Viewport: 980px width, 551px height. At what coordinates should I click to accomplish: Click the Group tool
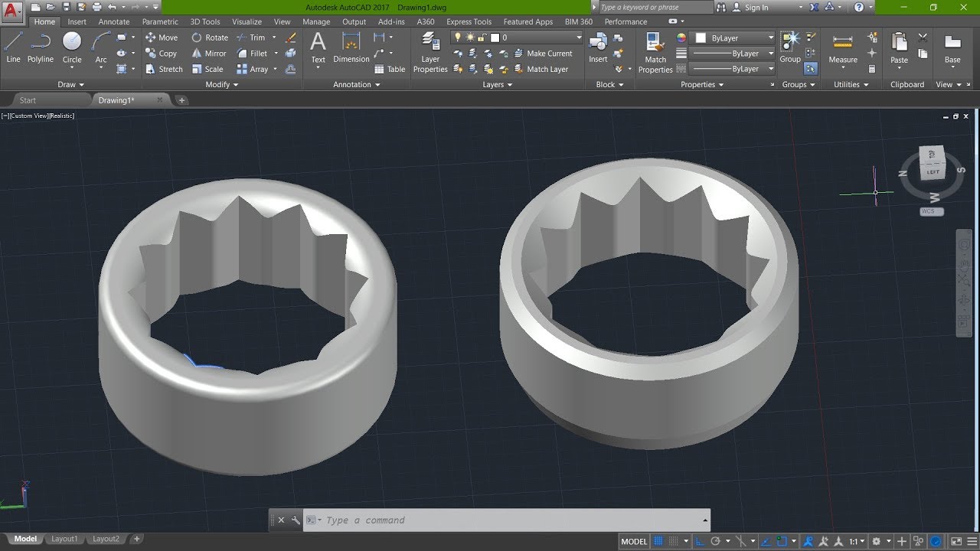[790, 47]
